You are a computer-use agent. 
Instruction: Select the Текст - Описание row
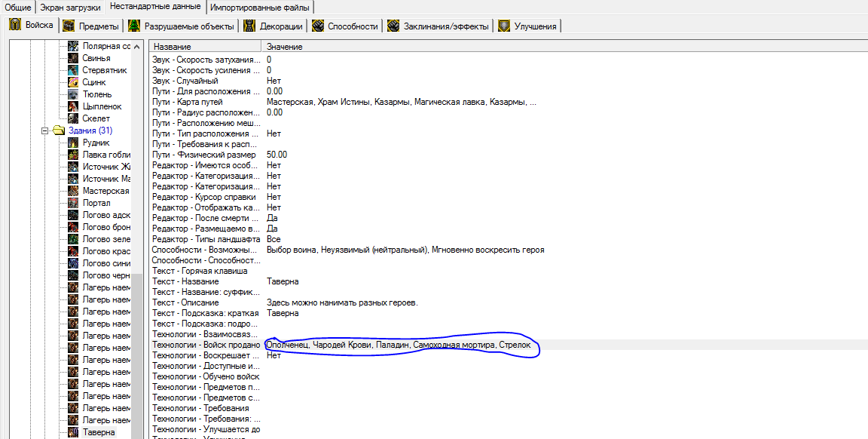coord(509,302)
